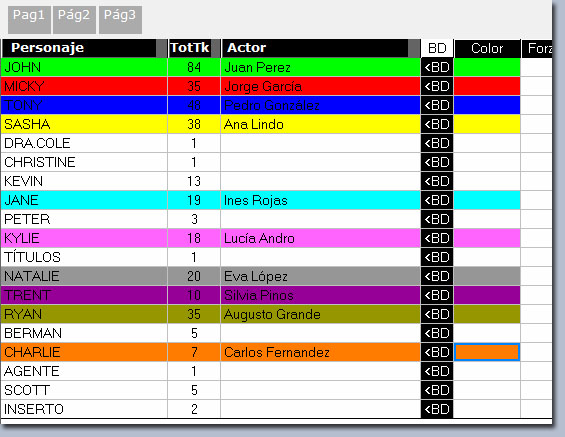Click the <BD button for MICKY
Screen dimensions: 565x437
point(437,86)
